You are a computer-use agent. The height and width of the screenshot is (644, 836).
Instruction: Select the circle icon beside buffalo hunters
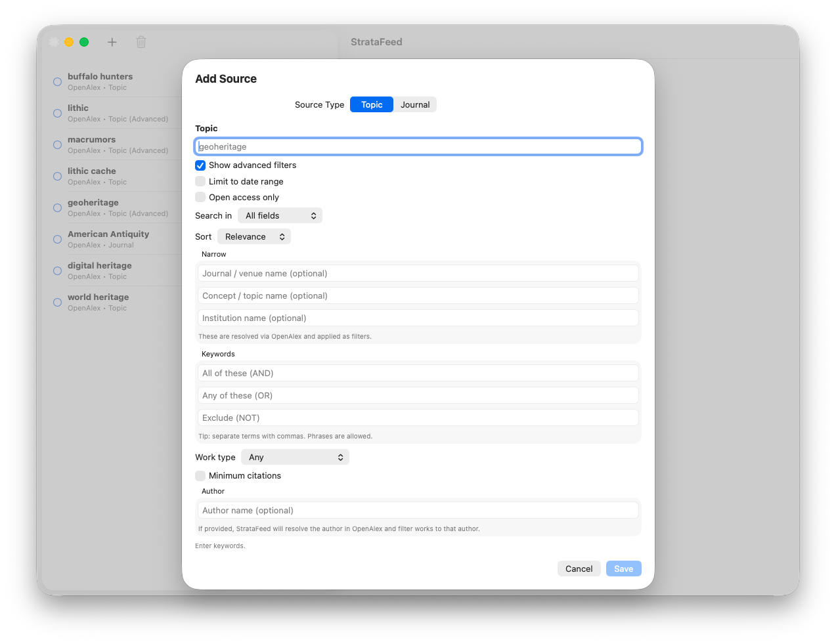(x=57, y=81)
